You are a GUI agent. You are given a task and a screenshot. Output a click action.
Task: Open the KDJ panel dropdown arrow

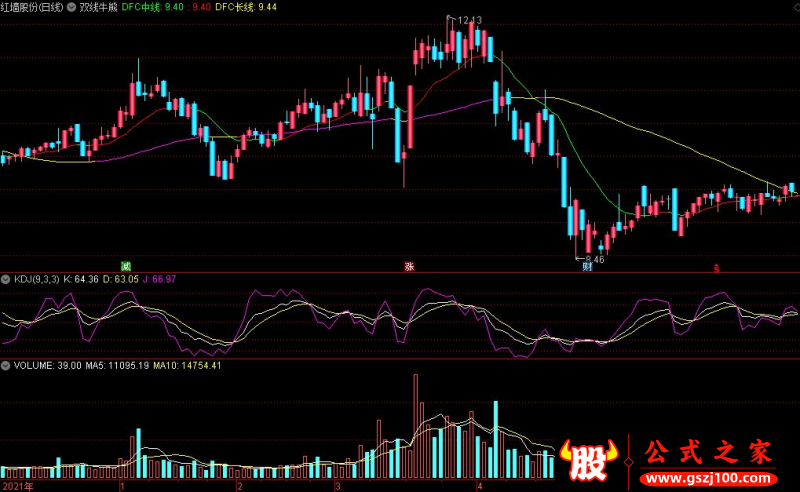[6, 279]
